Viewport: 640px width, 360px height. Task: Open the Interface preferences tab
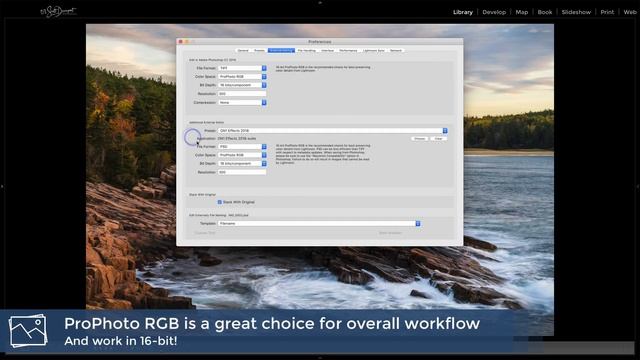(327, 51)
